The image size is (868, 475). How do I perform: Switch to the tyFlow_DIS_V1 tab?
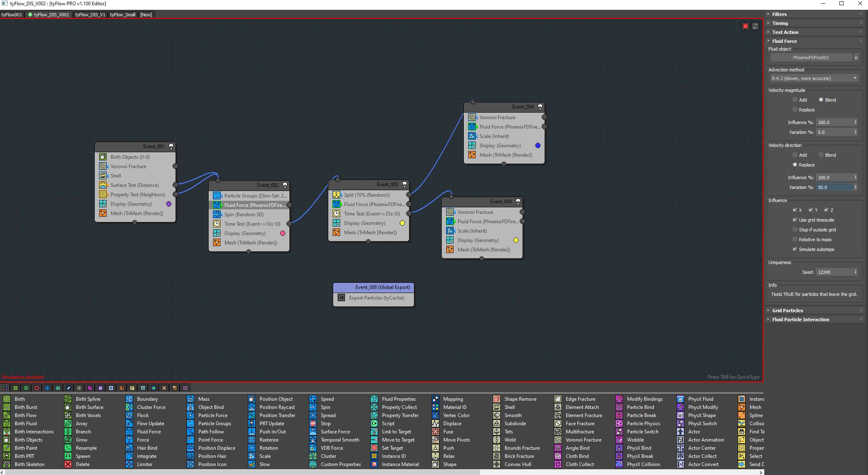tap(90, 15)
